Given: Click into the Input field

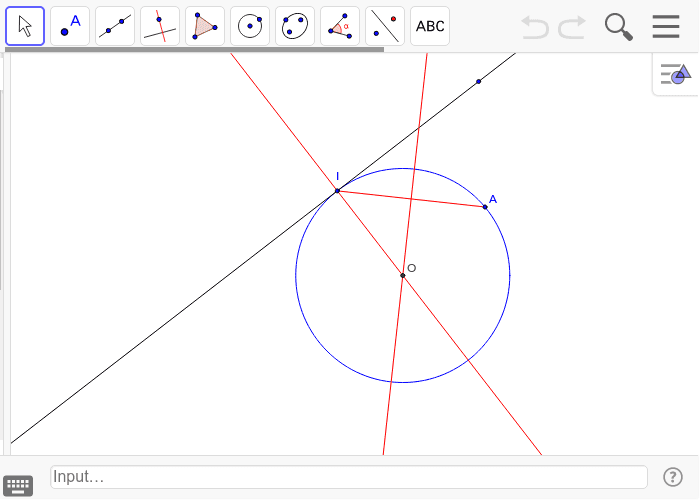Looking at the screenshot, I should click(349, 477).
